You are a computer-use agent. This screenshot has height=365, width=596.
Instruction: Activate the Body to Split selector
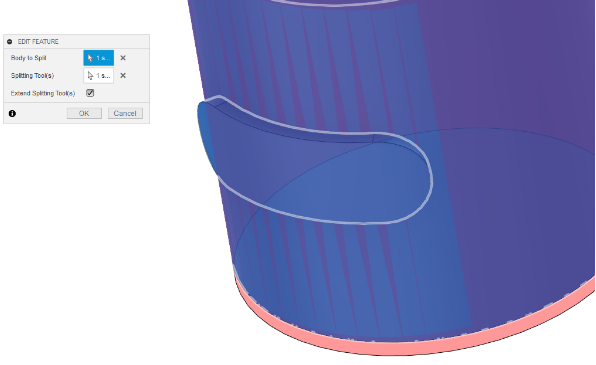(98, 58)
